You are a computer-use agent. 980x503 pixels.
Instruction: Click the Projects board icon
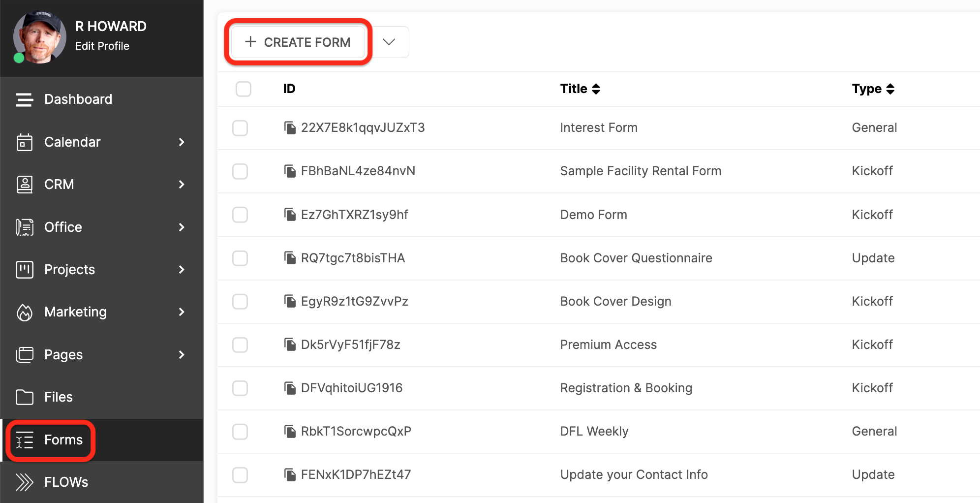(24, 270)
